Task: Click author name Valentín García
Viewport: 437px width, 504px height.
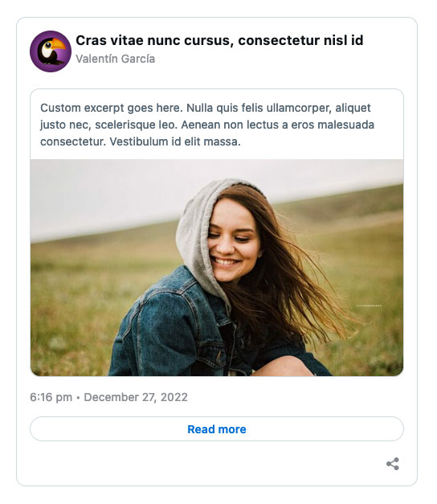Action: point(116,59)
